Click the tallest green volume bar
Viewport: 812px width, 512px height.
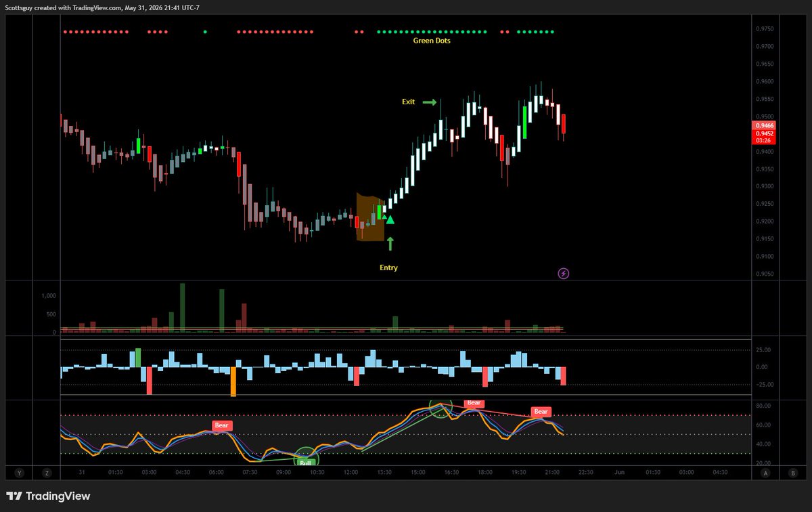(x=183, y=308)
